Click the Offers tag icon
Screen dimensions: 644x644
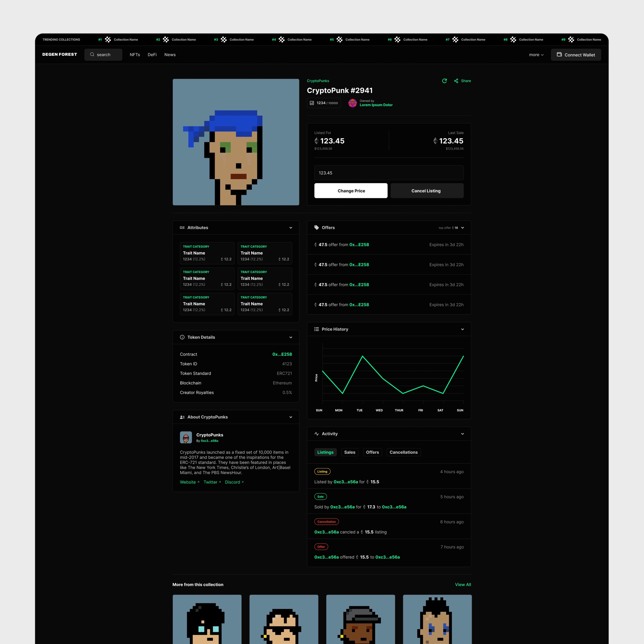317,228
